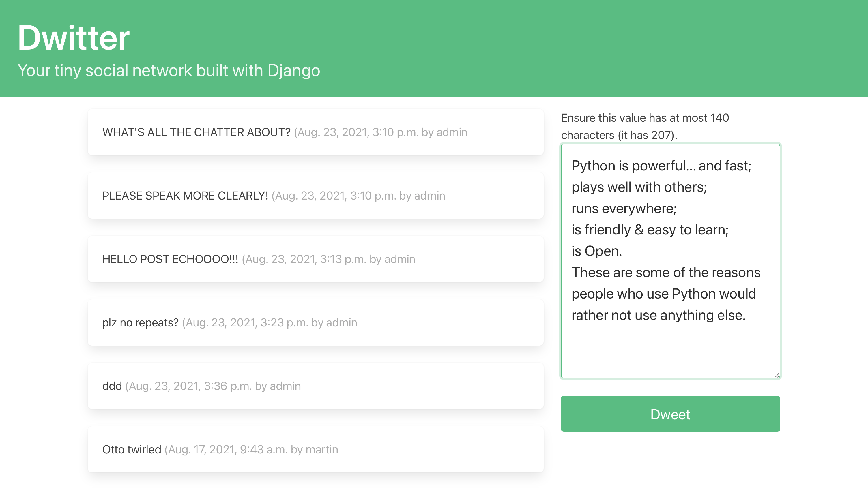The image size is (868, 488).
Task: Click the timestamp on the ddd post
Action: 213,386
